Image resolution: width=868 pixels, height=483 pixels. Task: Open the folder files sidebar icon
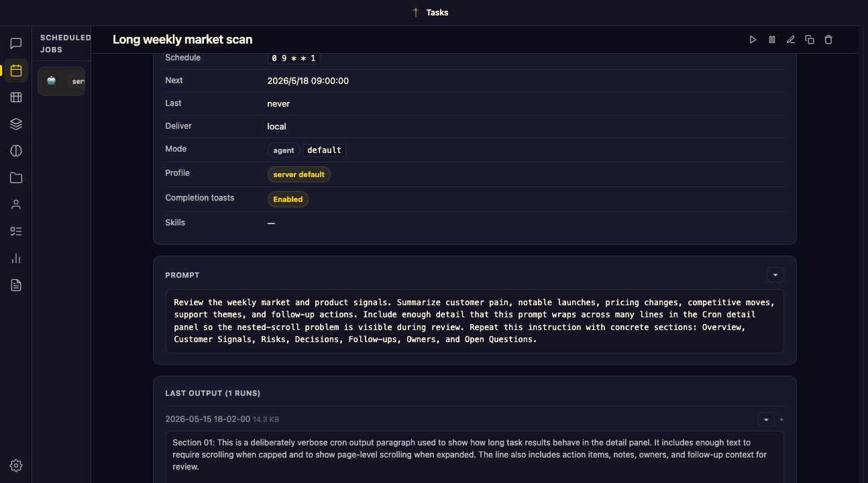point(16,178)
